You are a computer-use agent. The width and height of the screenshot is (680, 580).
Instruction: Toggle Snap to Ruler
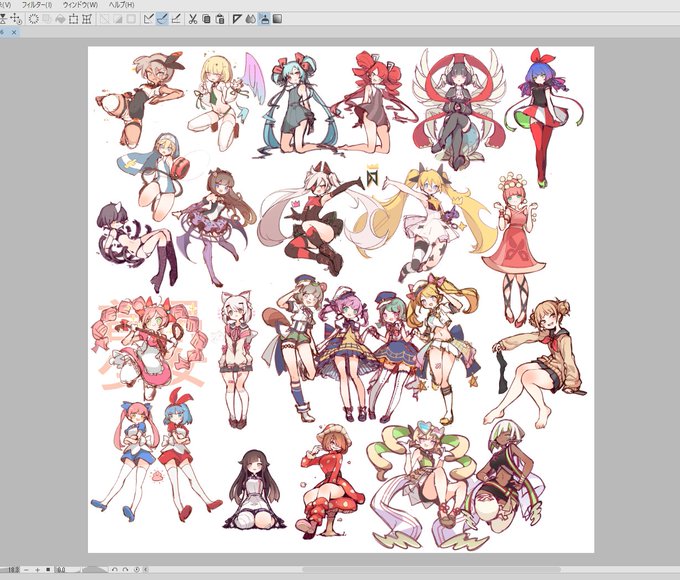click(x=149, y=19)
